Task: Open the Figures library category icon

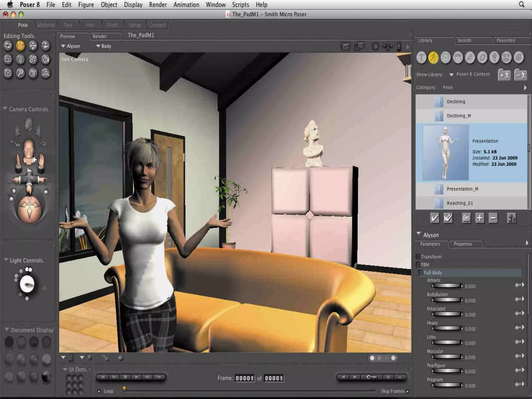Action: [x=421, y=57]
